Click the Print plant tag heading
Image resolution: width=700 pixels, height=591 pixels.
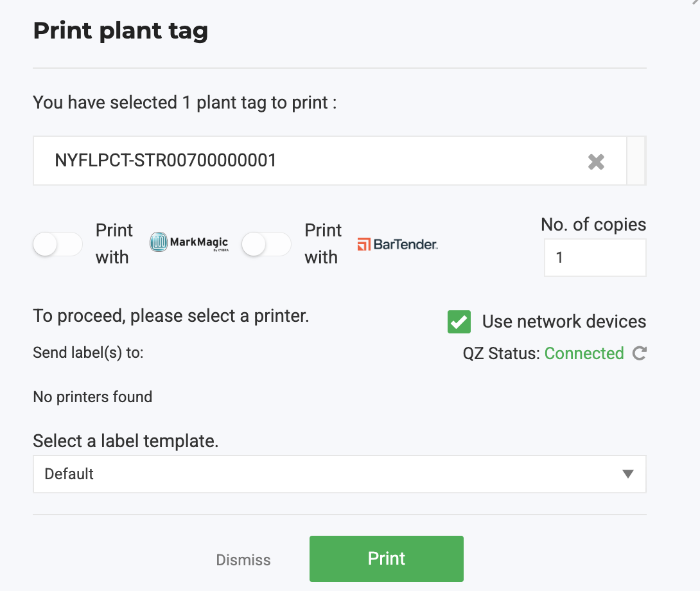[121, 31]
